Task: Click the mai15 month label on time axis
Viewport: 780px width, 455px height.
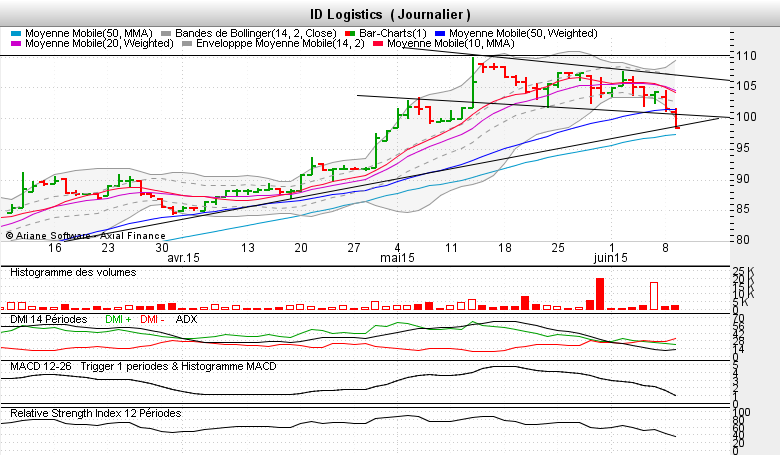Action: coord(397,258)
